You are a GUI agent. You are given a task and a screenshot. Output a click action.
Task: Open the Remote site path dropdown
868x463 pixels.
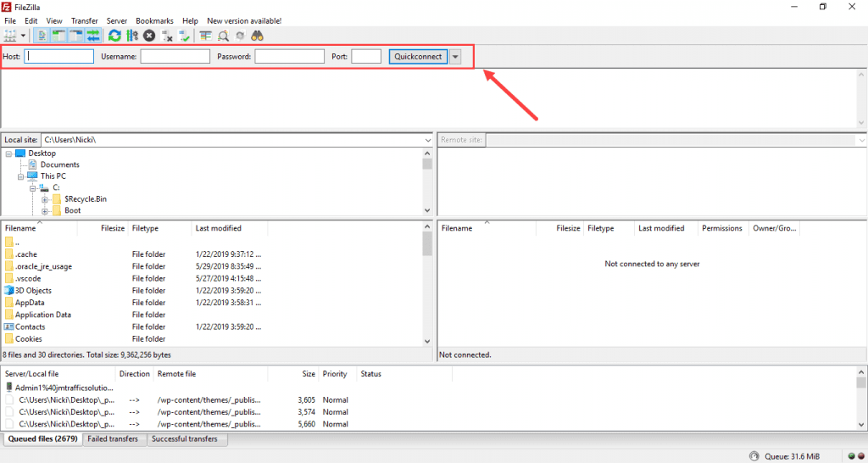(862, 140)
